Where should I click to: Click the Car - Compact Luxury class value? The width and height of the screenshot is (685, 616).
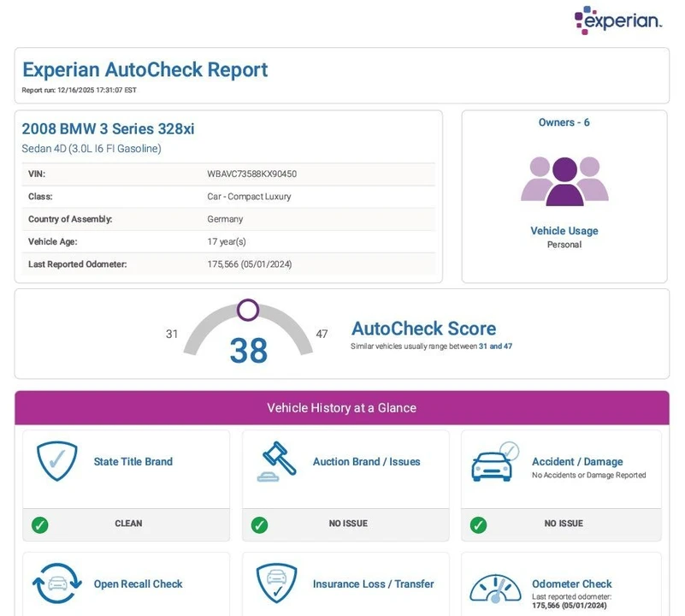pyautogui.click(x=249, y=197)
